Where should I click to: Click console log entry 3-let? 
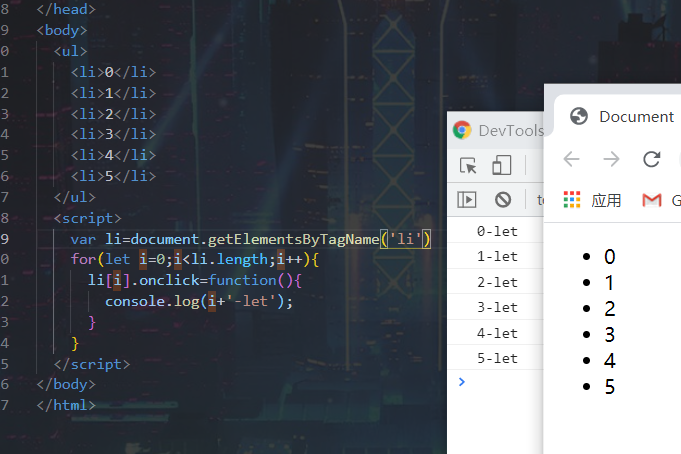click(497, 308)
